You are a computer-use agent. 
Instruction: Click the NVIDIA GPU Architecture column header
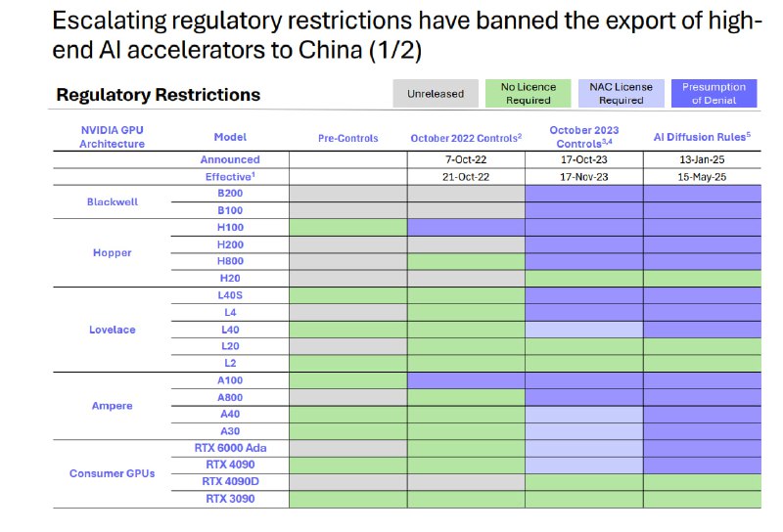pyautogui.click(x=112, y=137)
